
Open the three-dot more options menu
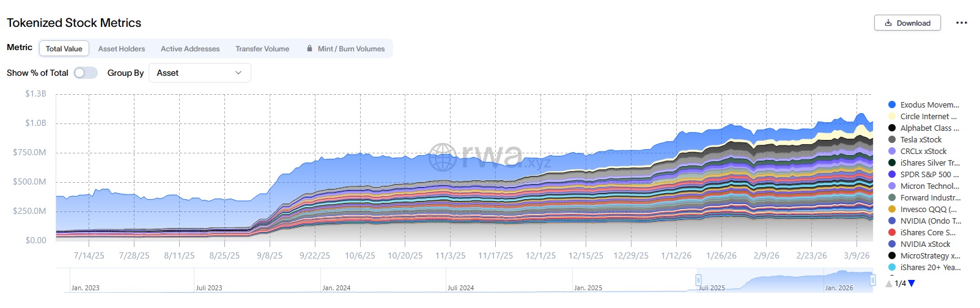click(x=962, y=23)
